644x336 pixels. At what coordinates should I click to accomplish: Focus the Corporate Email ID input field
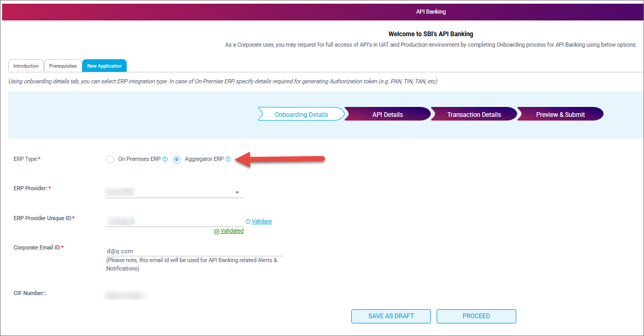(x=194, y=251)
